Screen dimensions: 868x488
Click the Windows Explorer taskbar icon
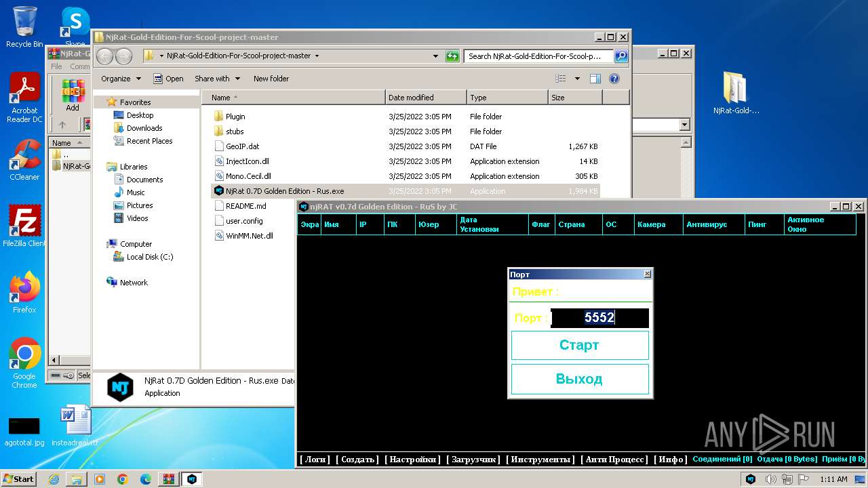tap(77, 479)
